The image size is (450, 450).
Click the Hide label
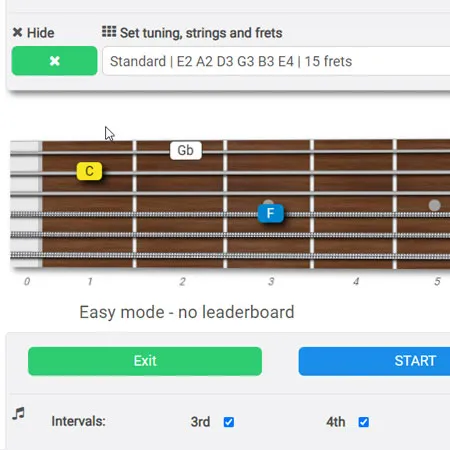(41, 33)
